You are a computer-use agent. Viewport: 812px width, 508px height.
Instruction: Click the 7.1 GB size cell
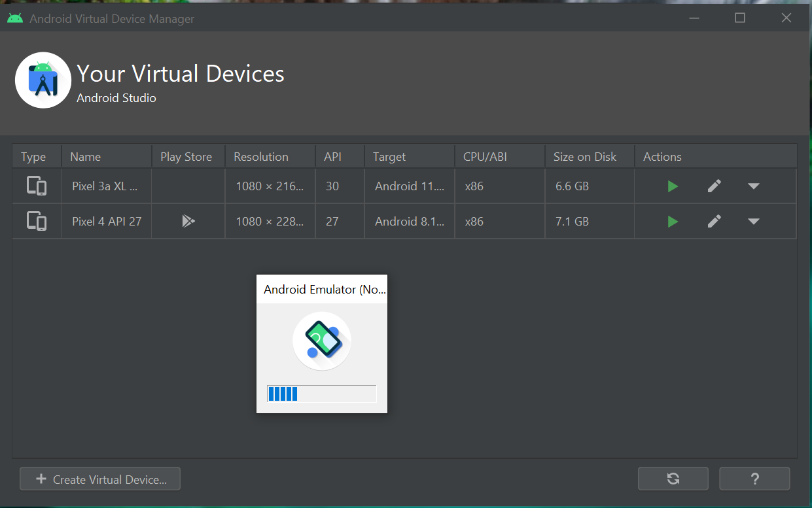590,222
